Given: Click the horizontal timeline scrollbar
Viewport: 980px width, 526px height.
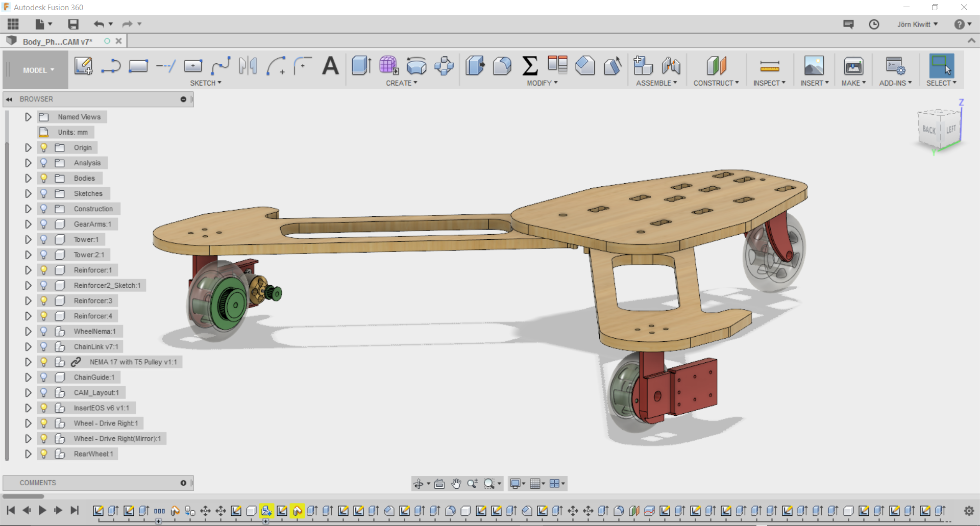Looking at the screenshot, I should tap(23, 496).
